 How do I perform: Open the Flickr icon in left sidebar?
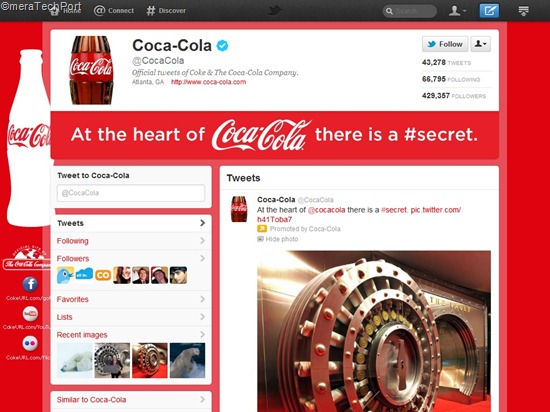click(x=30, y=344)
